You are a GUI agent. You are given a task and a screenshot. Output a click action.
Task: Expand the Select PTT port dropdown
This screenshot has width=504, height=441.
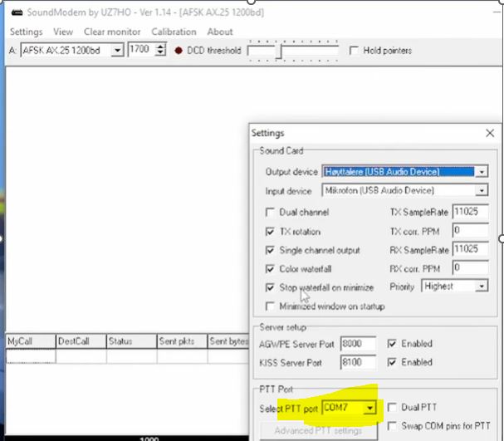click(x=369, y=408)
